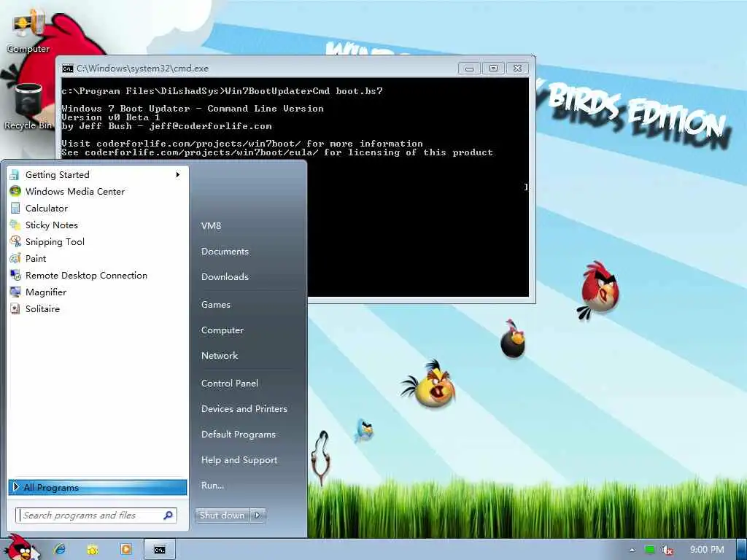Open the Computer desktop icon
This screenshot has width=747, height=560.
[28, 32]
